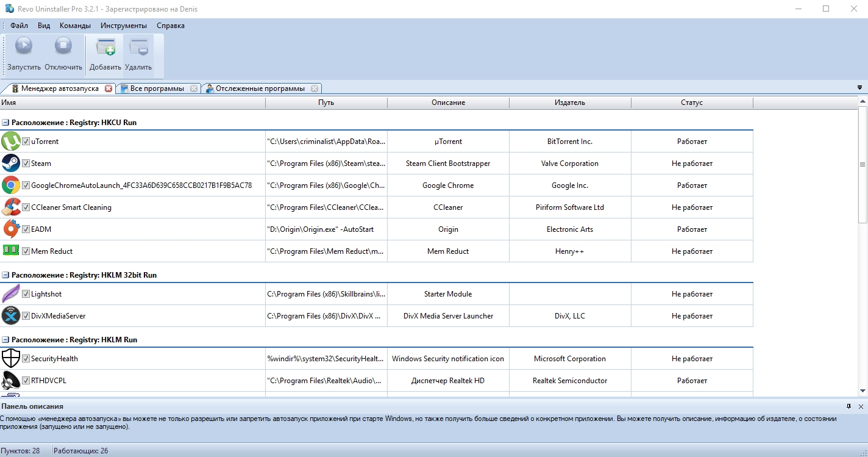Image resolution: width=868 pixels, height=457 pixels.
Task: Click the vertical scrollbar thumb
Action: pyautogui.click(x=863, y=164)
